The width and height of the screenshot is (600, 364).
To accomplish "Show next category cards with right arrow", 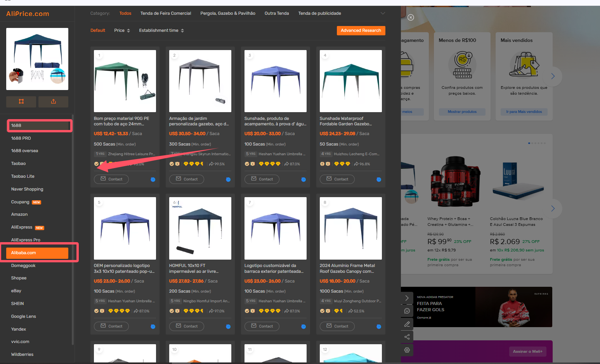I will coord(553,76).
